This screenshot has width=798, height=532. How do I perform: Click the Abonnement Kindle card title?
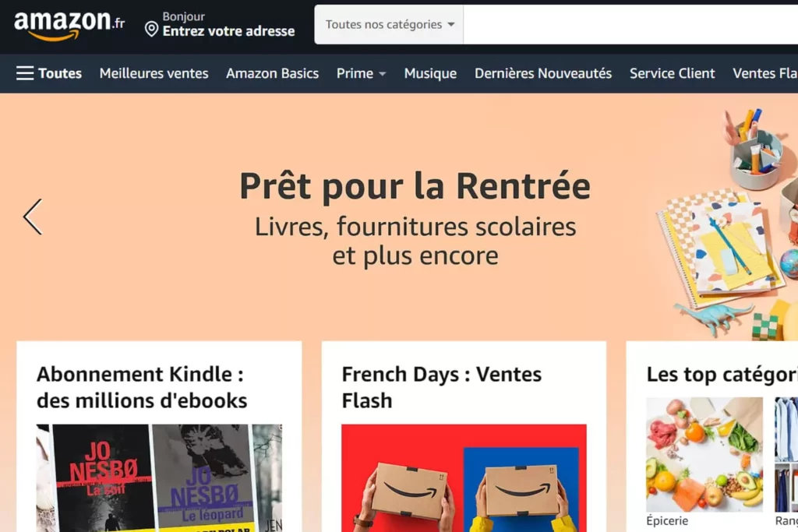(x=142, y=387)
